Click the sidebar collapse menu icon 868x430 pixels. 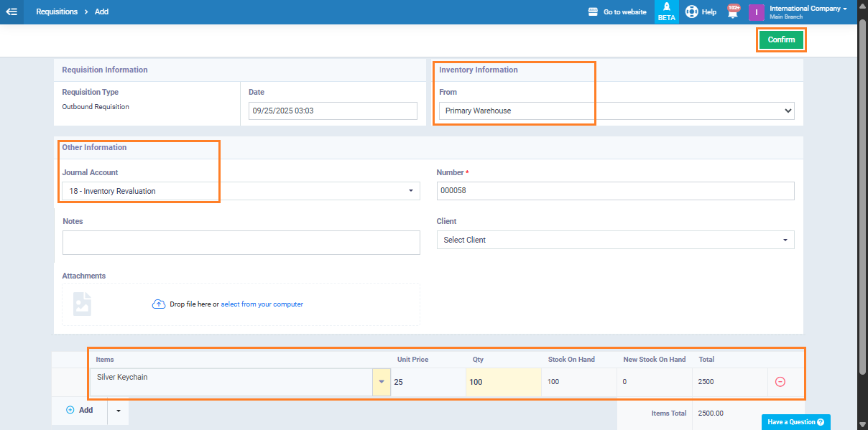(11, 11)
